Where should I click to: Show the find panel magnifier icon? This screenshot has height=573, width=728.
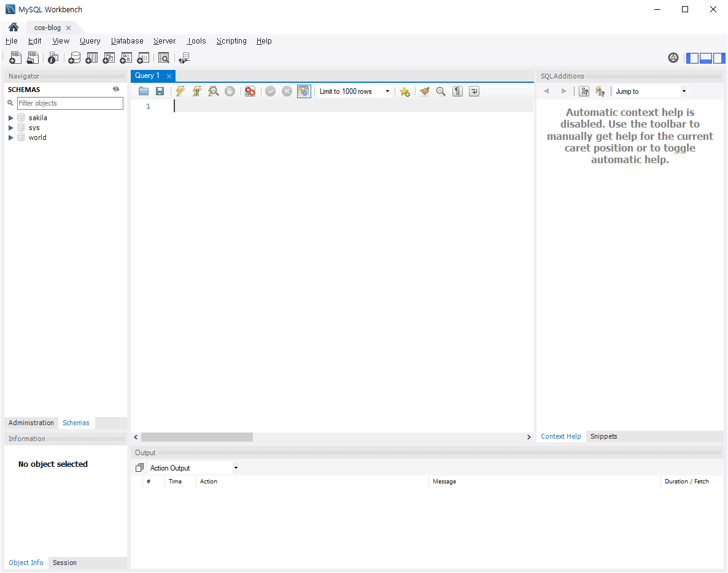click(441, 91)
